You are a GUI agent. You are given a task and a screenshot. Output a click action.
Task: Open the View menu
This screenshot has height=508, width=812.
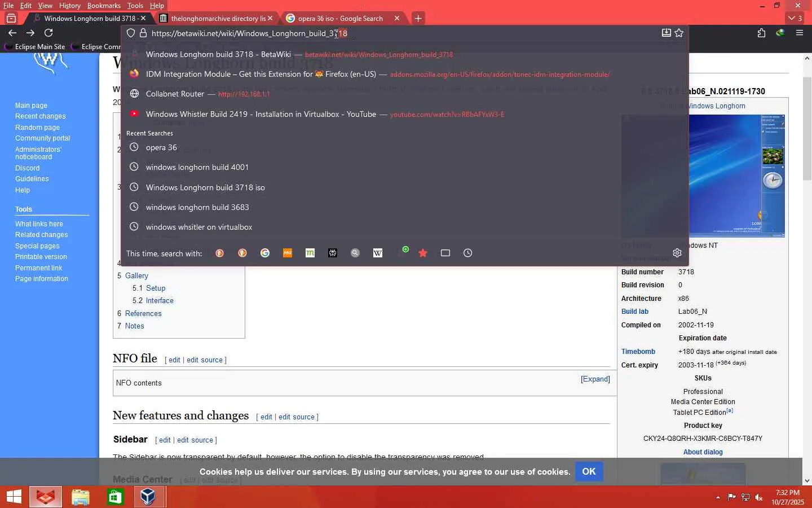point(45,6)
